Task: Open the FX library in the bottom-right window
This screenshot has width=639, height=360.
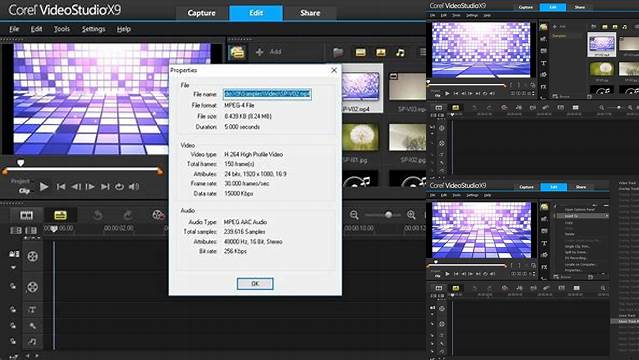Action: [544, 267]
